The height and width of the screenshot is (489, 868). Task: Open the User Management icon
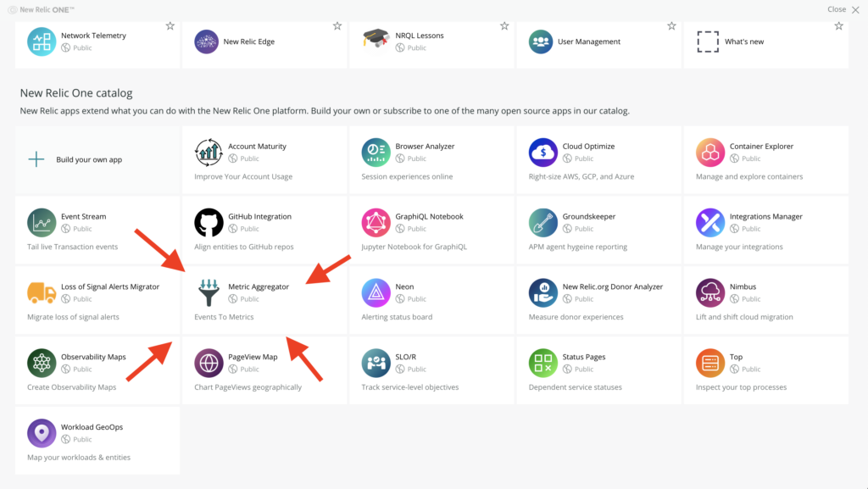541,42
